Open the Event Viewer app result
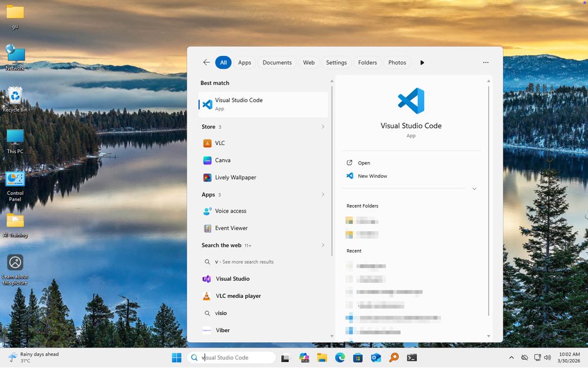The image size is (588, 368). click(x=231, y=228)
